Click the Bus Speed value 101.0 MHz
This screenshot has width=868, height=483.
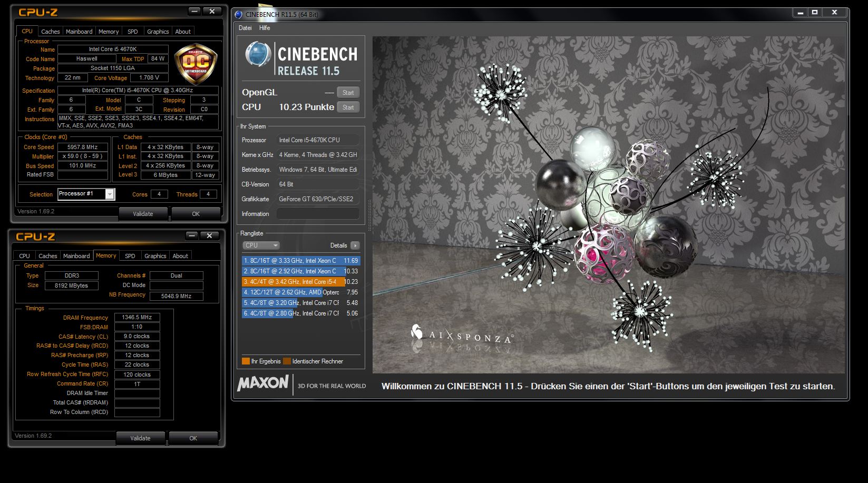pos(83,166)
